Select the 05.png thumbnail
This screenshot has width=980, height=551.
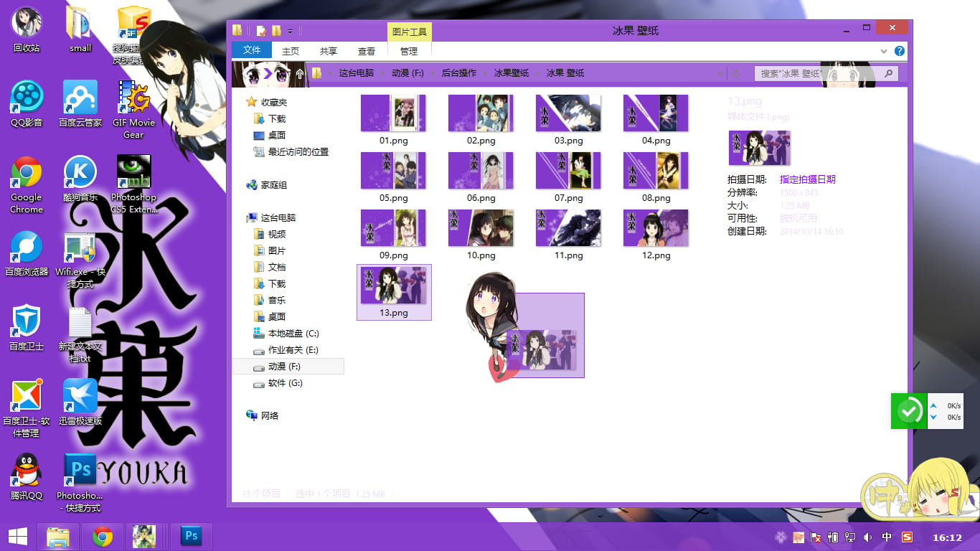coord(393,171)
